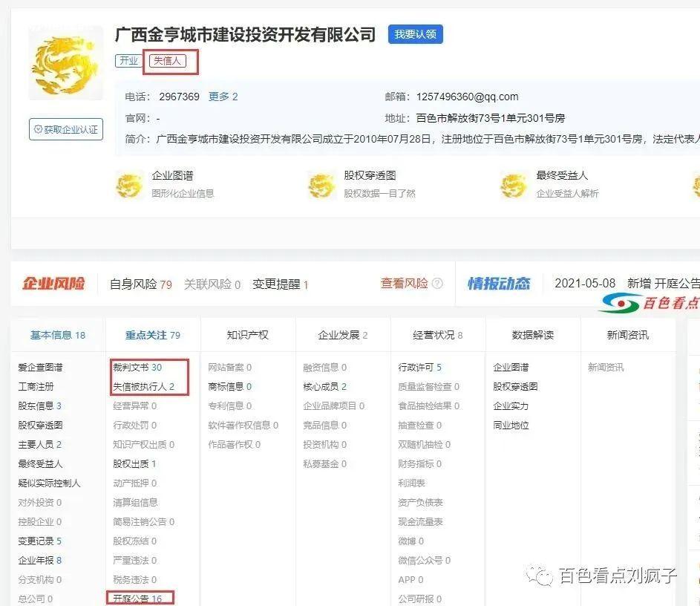Image resolution: width=700 pixels, height=606 pixels.
Task: Open 利润表 under 经营状况
Action: [x=411, y=483]
